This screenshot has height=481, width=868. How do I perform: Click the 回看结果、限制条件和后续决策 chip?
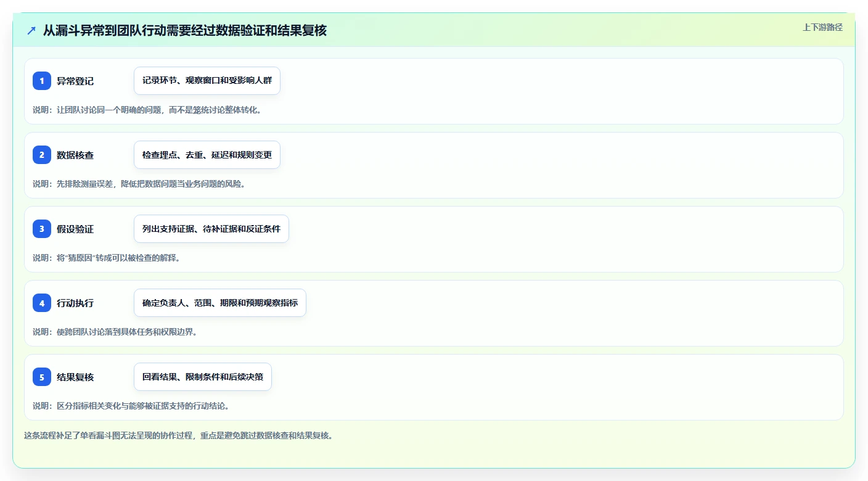tap(203, 377)
